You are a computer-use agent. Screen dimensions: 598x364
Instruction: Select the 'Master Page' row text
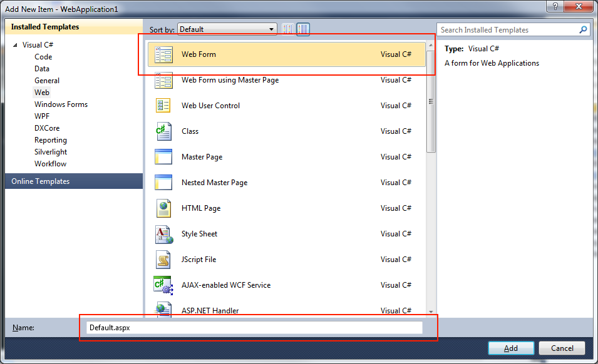click(x=202, y=157)
